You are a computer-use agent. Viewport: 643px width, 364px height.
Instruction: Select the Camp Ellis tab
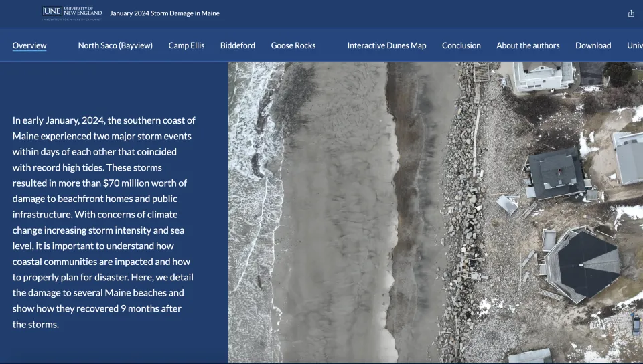(186, 45)
